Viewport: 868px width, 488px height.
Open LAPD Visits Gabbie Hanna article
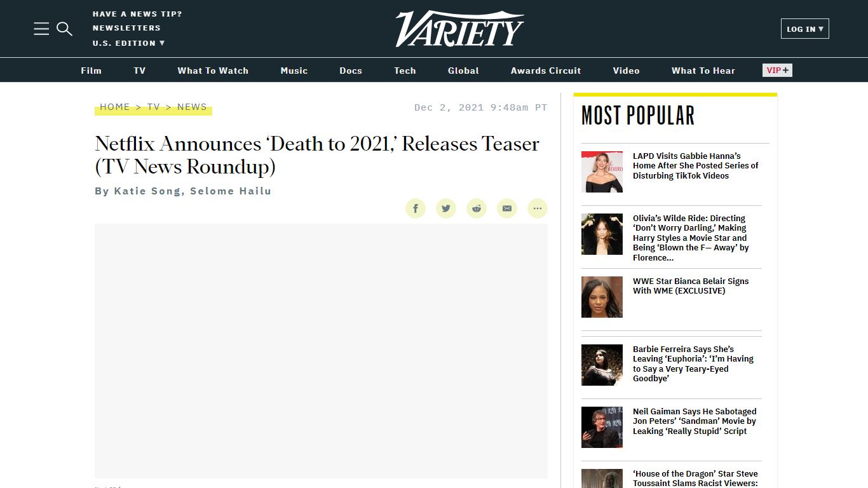tap(696, 166)
